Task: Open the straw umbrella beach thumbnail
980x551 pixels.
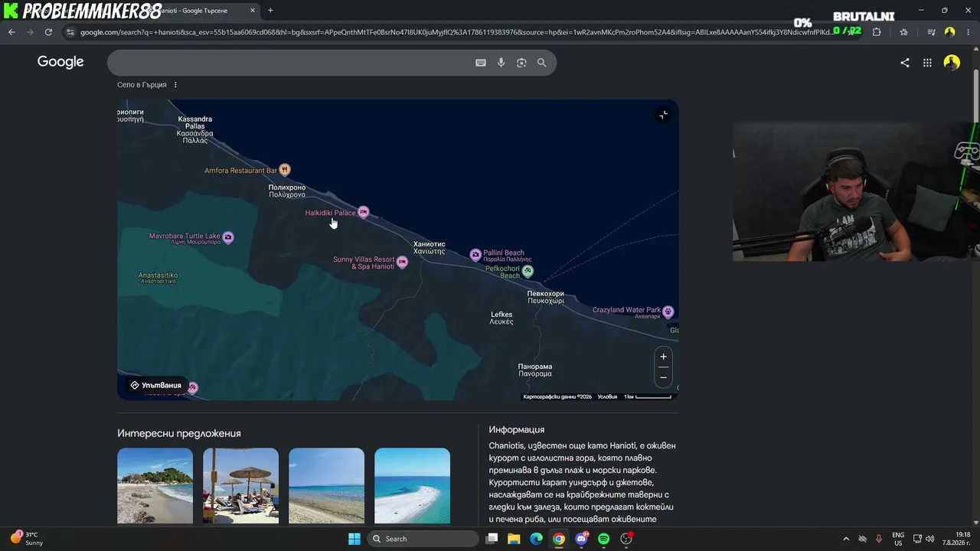Action: tap(240, 486)
